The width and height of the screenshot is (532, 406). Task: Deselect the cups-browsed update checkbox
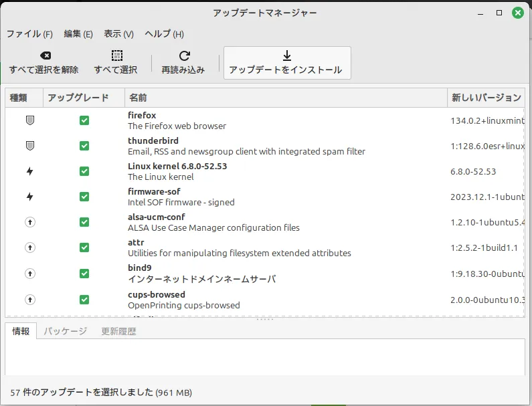(x=84, y=298)
